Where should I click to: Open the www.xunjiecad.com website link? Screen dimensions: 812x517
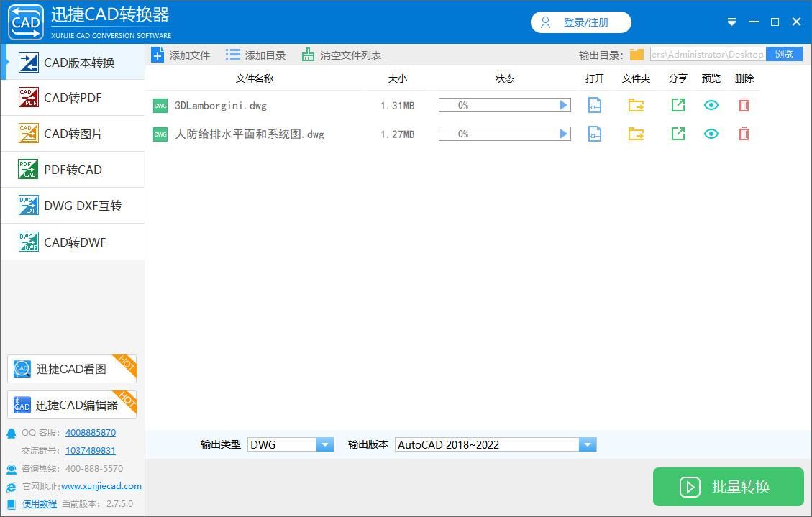(101, 486)
